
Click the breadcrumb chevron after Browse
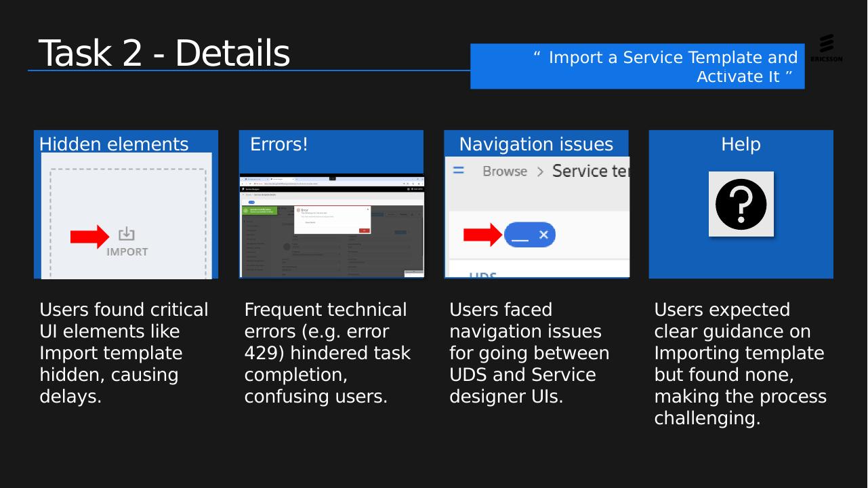[540, 171]
